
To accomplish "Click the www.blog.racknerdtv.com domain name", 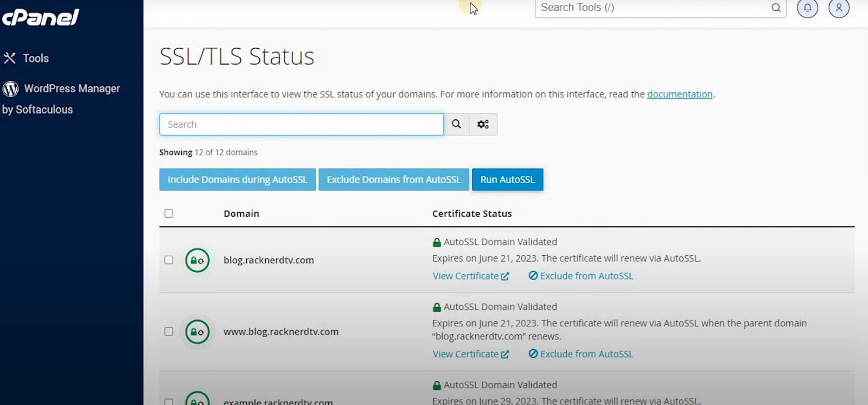I will coord(281,332).
